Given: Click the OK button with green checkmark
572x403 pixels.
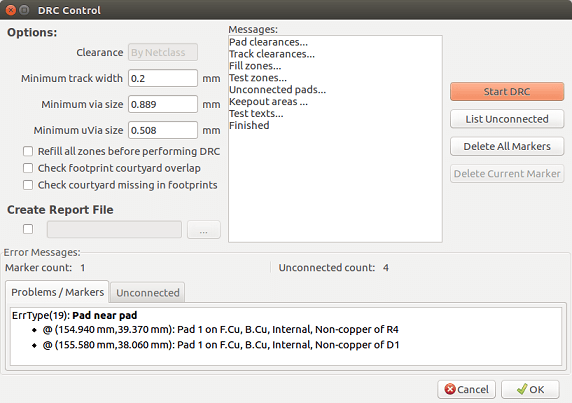Looking at the screenshot, I should [x=530, y=390].
